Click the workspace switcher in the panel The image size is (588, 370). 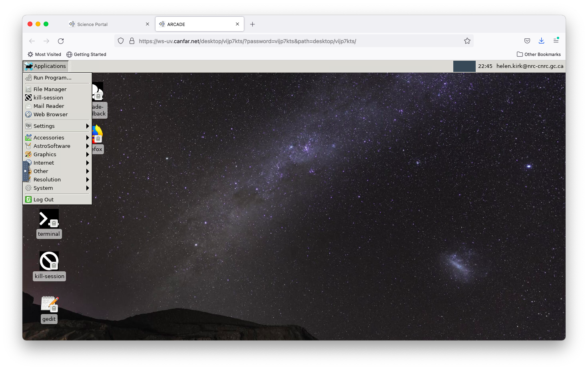[464, 66]
